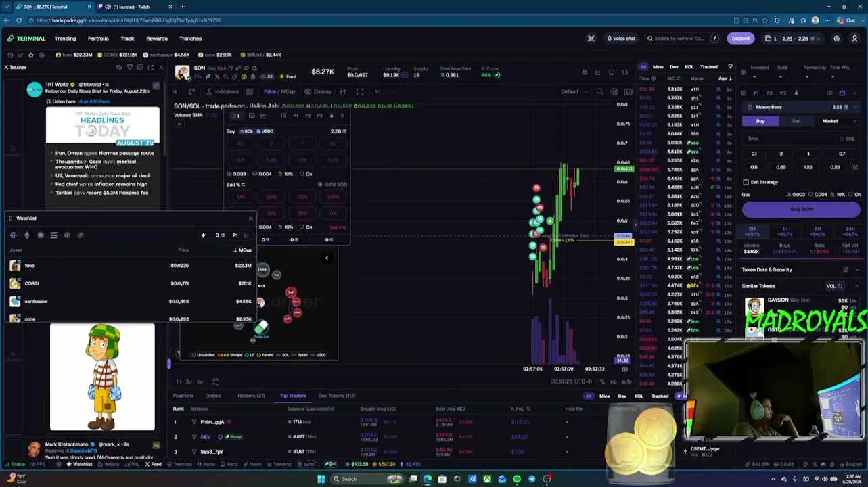Click the chart search magnifier icon
Image resolution: width=868 pixels, height=487 pixels.
(599, 91)
